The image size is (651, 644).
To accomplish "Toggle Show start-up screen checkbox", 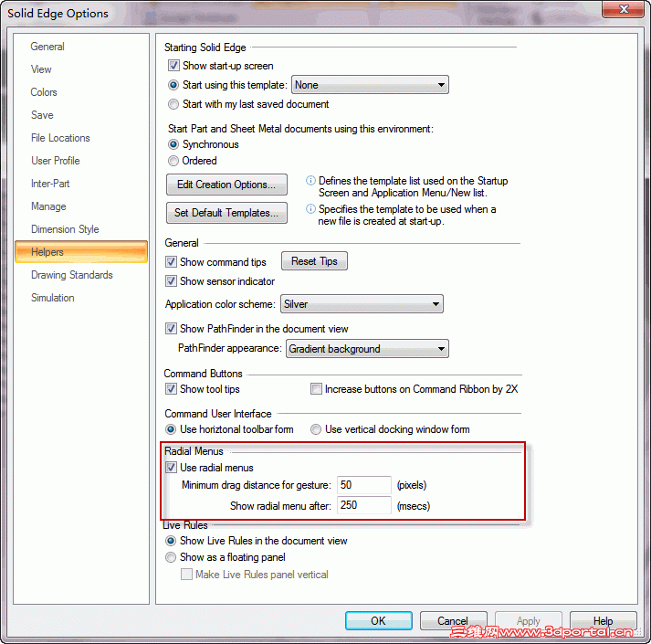I will coord(173,66).
